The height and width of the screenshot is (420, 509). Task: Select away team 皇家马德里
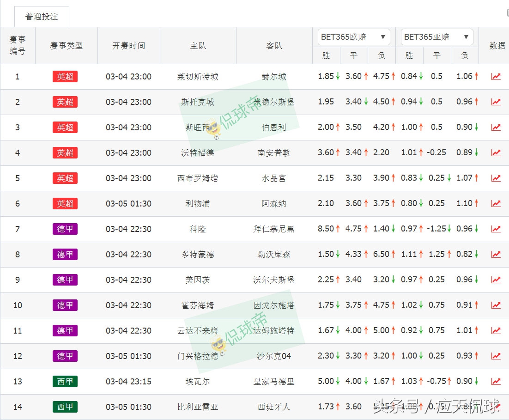coord(273,381)
